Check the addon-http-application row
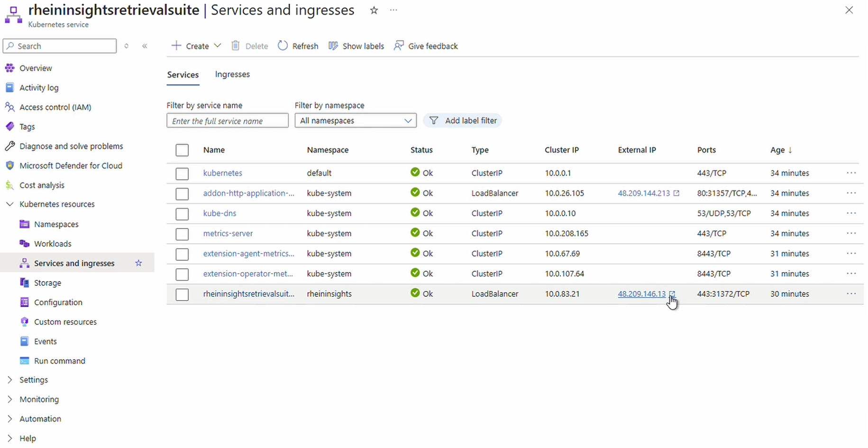 pyautogui.click(x=182, y=194)
